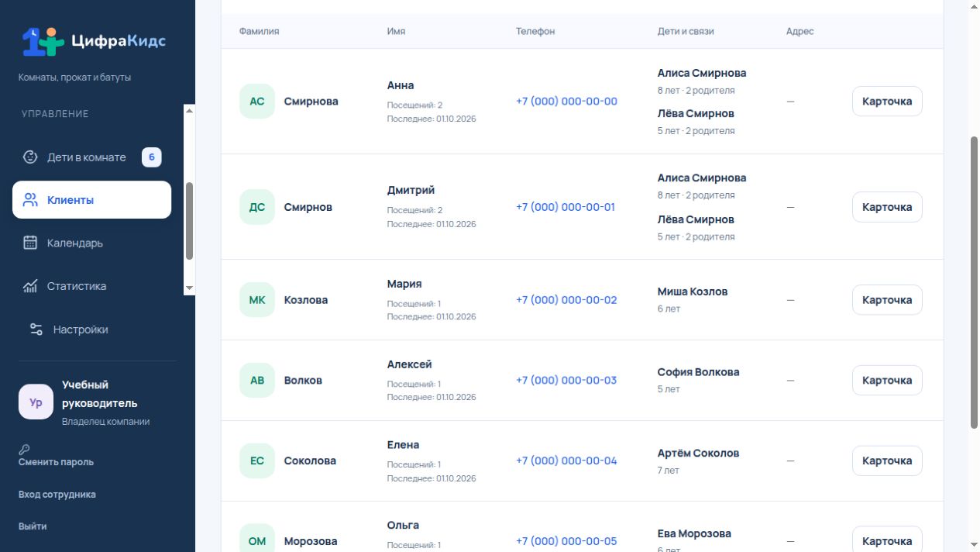
Task: Open Карточка for Алексей Волков
Action: [x=887, y=381]
